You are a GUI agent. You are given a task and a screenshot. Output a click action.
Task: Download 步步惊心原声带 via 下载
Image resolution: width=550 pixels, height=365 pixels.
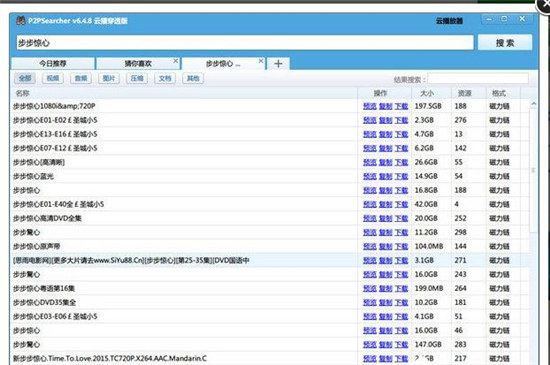click(x=401, y=246)
